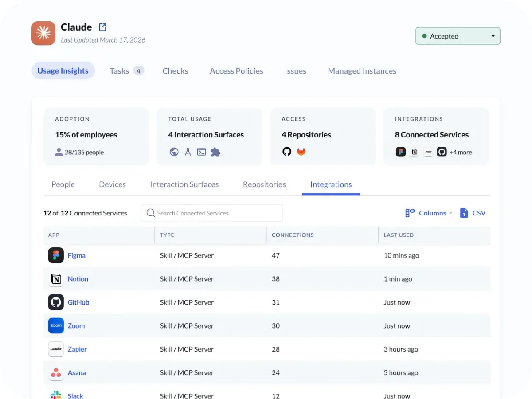The height and width of the screenshot is (399, 532).
Task: Click the 15% of employees adoption text
Action: [x=86, y=135]
